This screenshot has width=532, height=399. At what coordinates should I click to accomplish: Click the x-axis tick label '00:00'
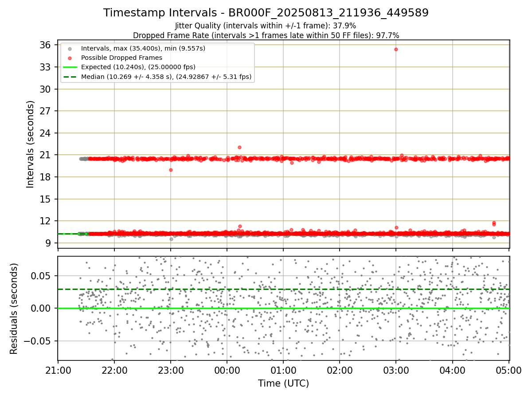227,371
